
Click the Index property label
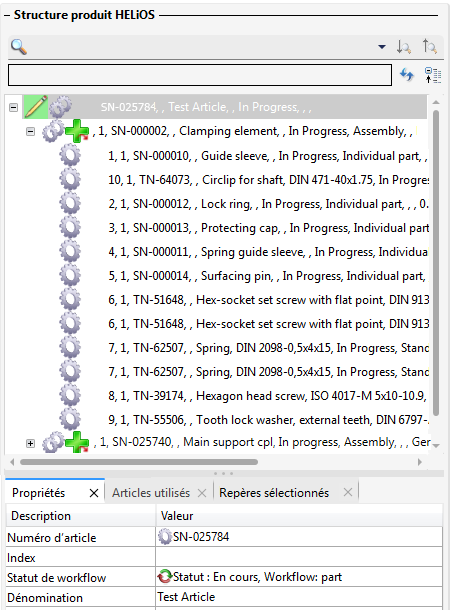21,558
